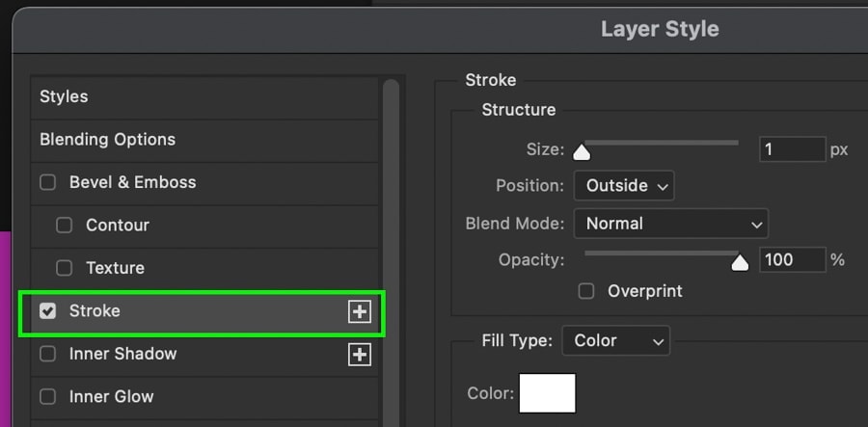Select the Bevel & Emboss effect row
Screen dimensions: 868x427
[204, 182]
